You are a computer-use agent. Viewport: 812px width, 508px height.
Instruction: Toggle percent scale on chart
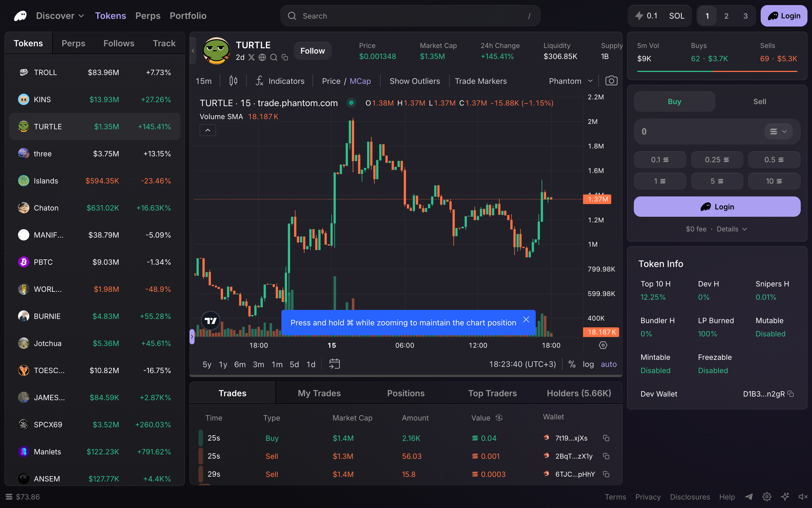[572, 364]
